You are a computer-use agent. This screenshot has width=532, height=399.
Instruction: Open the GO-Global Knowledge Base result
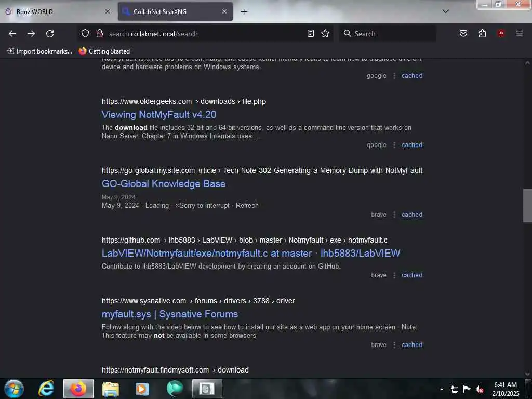pyautogui.click(x=164, y=184)
